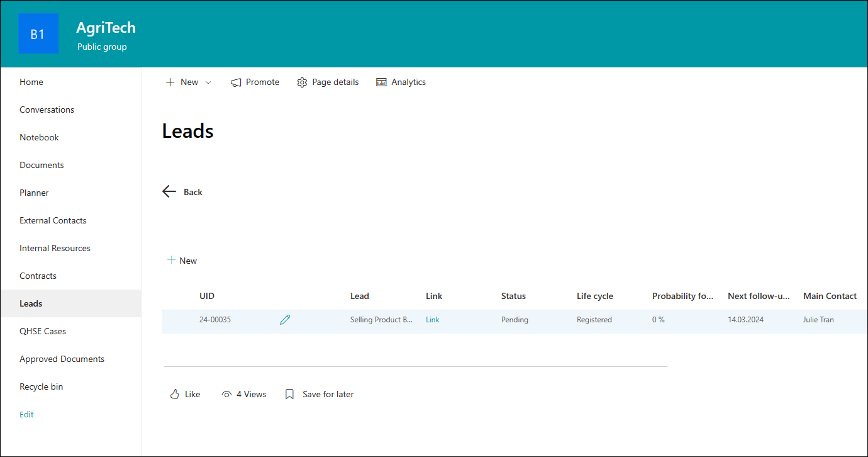Navigate to External Contacts
The image size is (868, 457).
(x=53, y=220)
